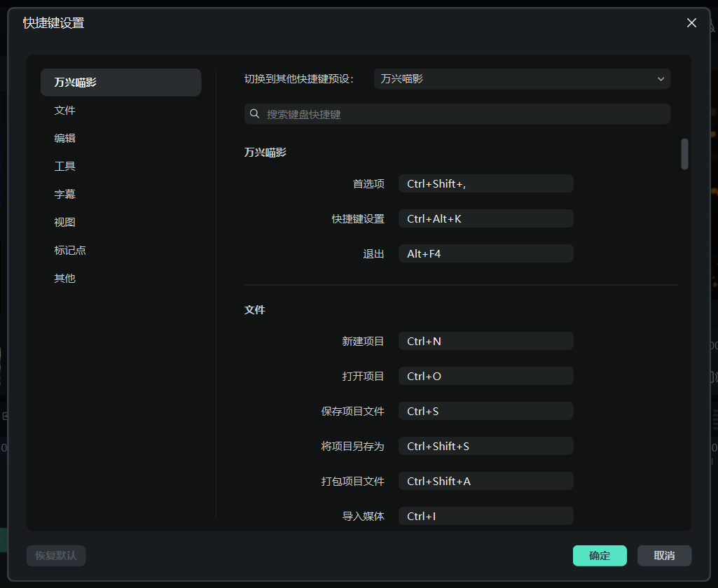Viewport: 718px width, 588px height.
Task: Open the 文件 shortcut category
Action: (64, 111)
